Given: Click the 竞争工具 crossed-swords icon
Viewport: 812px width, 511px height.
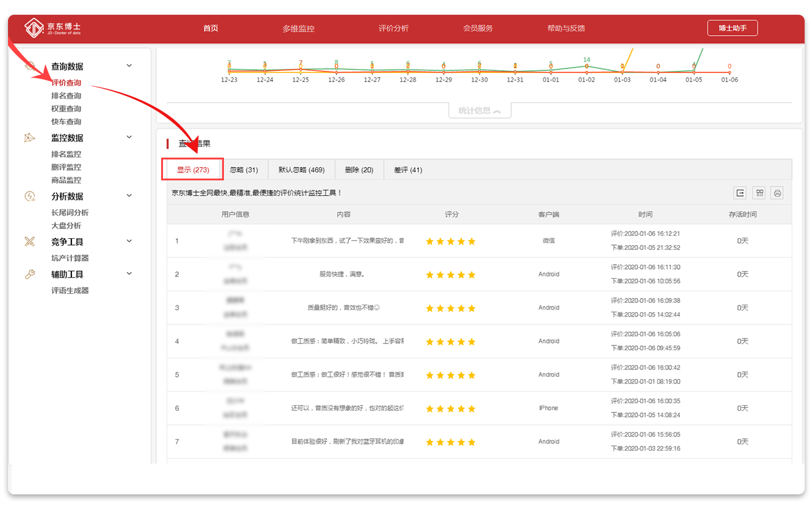Looking at the screenshot, I should pyautogui.click(x=30, y=241).
